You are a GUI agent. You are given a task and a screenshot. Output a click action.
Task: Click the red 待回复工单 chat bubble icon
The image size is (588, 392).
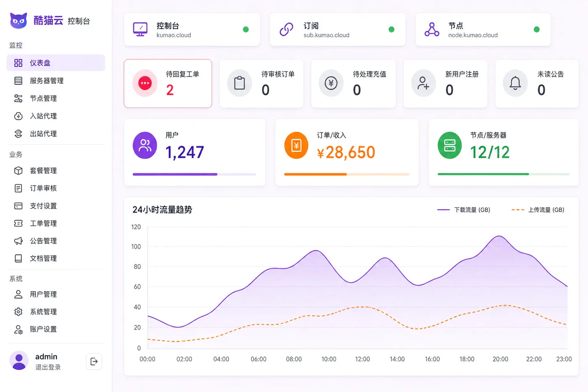pyautogui.click(x=145, y=83)
